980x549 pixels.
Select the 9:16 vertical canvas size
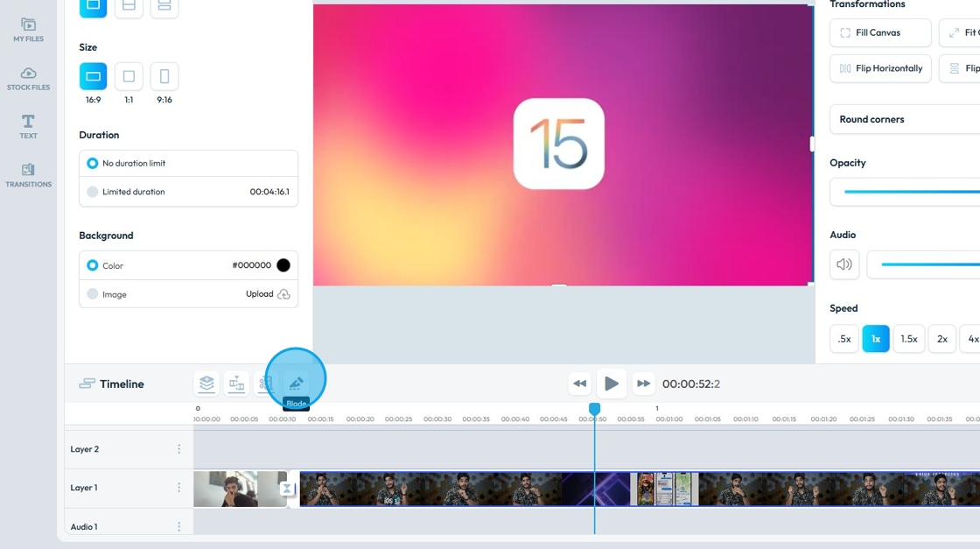click(x=164, y=76)
